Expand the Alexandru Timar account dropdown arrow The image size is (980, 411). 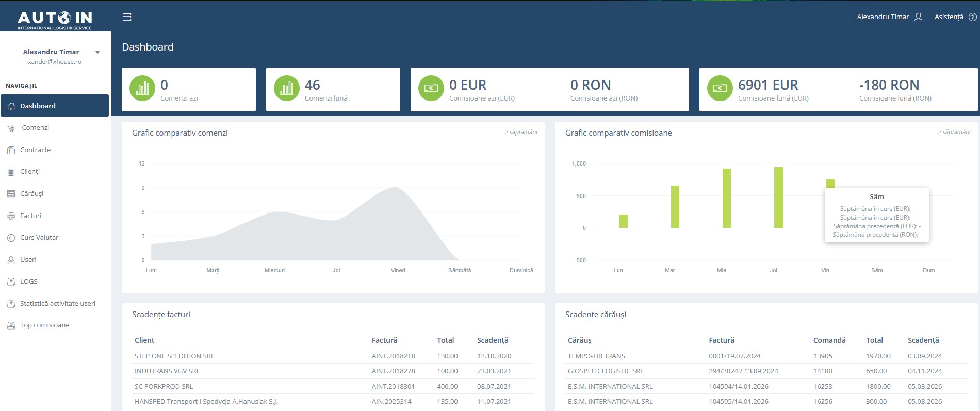pyautogui.click(x=97, y=52)
